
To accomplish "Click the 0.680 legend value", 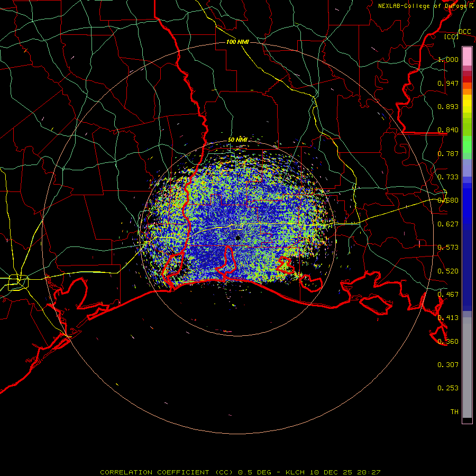I will (x=448, y=200).
